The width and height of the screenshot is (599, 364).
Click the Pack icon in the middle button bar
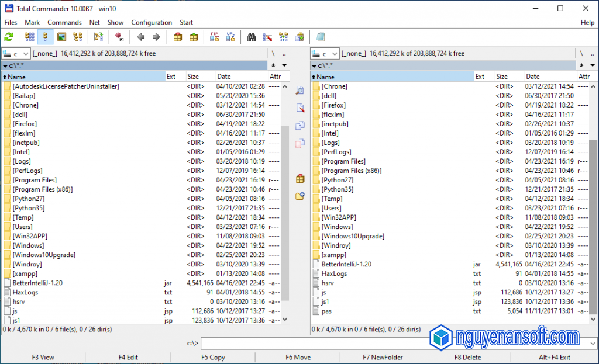300,179
